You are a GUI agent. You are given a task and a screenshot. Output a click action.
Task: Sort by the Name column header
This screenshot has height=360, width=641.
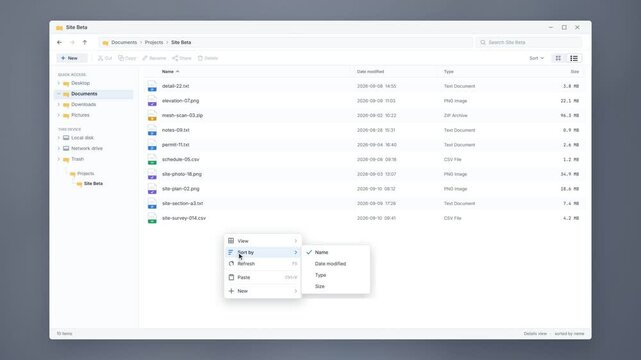tap(168, 72)
